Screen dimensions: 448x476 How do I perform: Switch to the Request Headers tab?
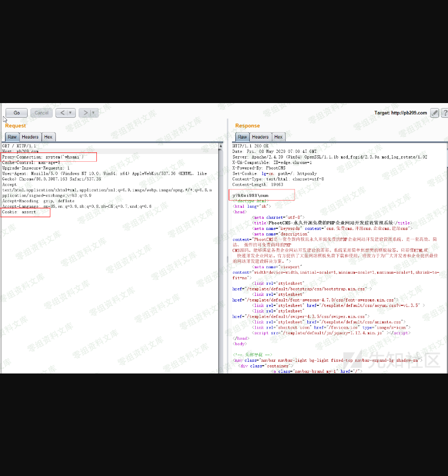[x=30, y=137]
